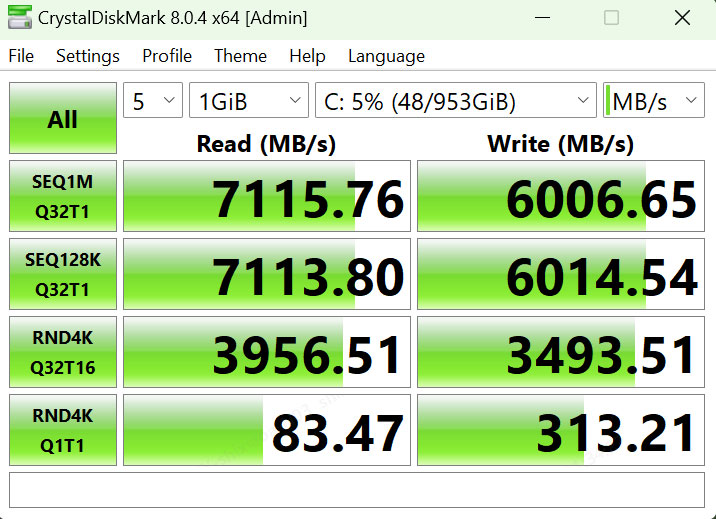Click the CrystalDiskMark app icon in title bar
The image size is (716, 519).
click(20, 18)
